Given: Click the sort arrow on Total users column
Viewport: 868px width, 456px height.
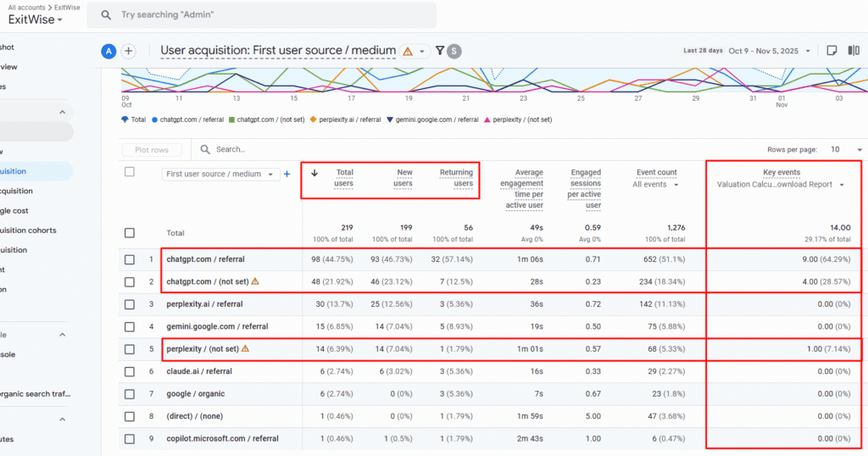Looking at the screenshot, I should [x=315, y=173].
